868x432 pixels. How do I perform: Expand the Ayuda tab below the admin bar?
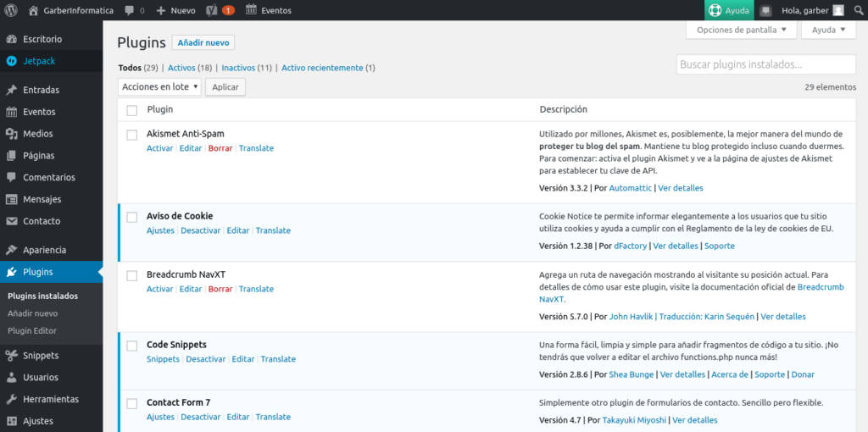829,30
